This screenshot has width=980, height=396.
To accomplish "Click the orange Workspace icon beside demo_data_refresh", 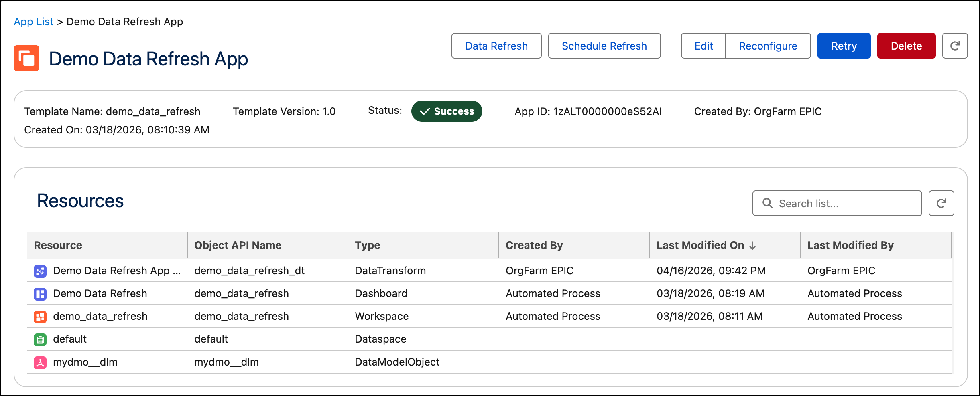I will pyautogui.click(x=40, y=317).
